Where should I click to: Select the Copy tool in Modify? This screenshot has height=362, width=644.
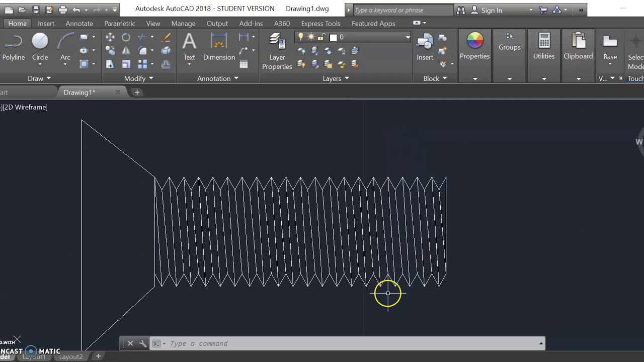(x=110, y=50)
